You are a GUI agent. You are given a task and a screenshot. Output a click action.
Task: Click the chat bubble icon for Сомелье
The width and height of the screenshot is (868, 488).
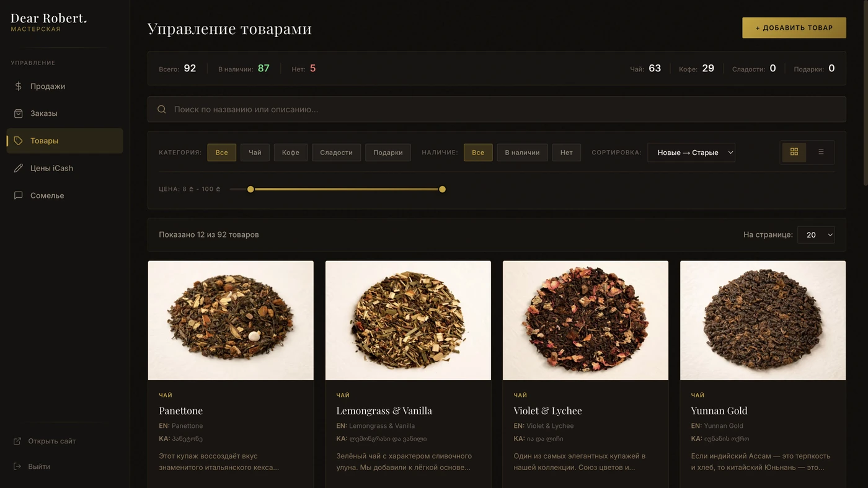point(19,195)
